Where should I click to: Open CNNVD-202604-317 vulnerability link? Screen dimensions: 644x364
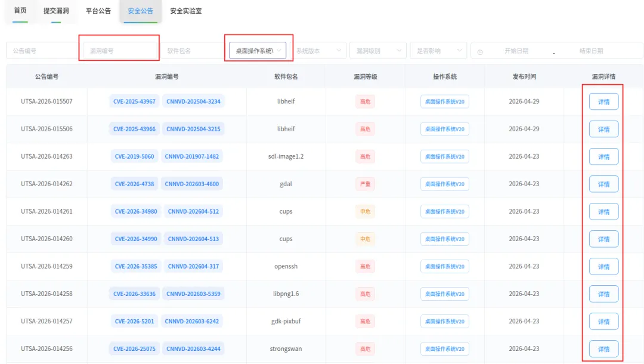[193, 266]
